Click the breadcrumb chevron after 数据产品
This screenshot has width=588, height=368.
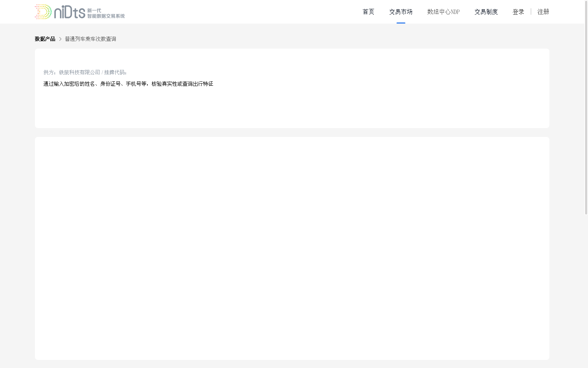click(x=60, y=39)
